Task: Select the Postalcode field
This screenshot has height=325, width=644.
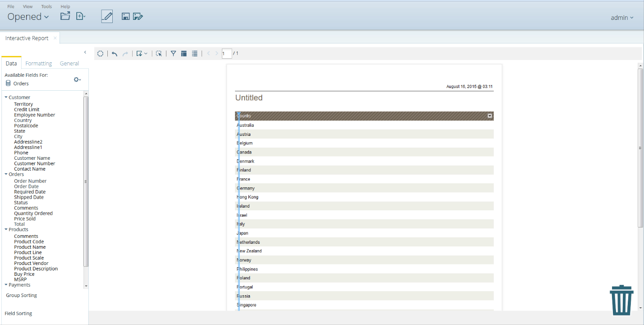Action: [x=26, y=125]
